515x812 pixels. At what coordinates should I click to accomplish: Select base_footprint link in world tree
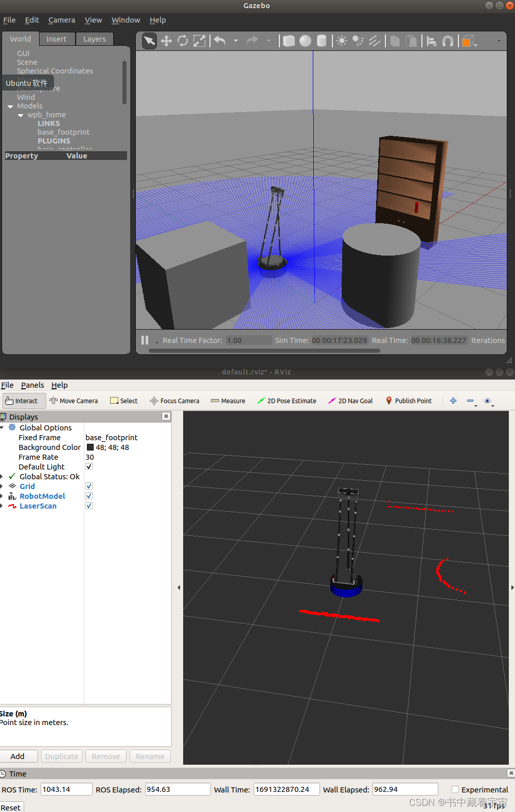63,132
